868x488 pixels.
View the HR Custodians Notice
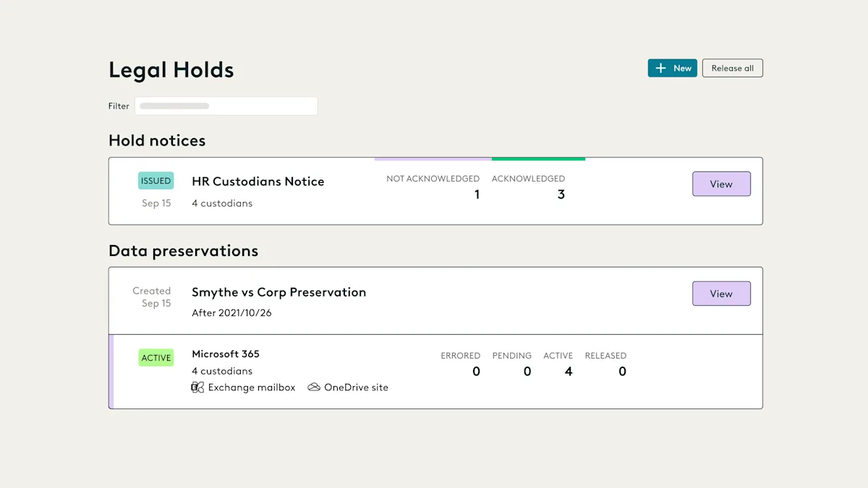click(x=721, y=184)
